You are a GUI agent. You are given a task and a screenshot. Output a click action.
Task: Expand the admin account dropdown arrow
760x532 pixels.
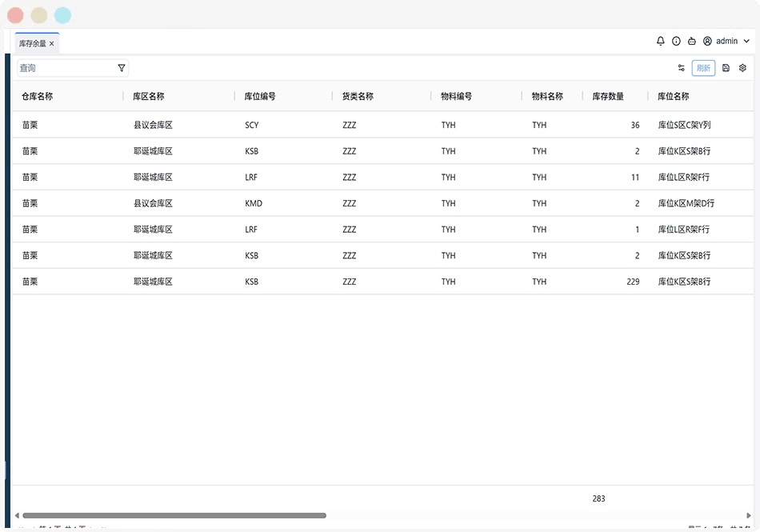pos(746,41)
